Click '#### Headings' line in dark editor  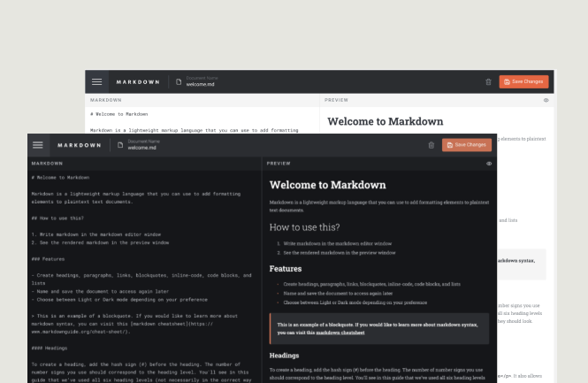[50, 349]
